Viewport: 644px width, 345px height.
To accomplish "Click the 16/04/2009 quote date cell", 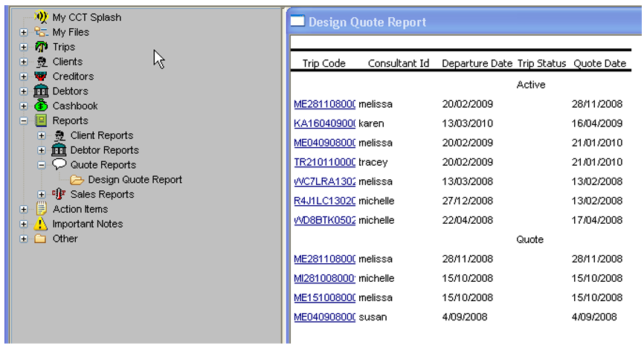I will tap(596, 123).
